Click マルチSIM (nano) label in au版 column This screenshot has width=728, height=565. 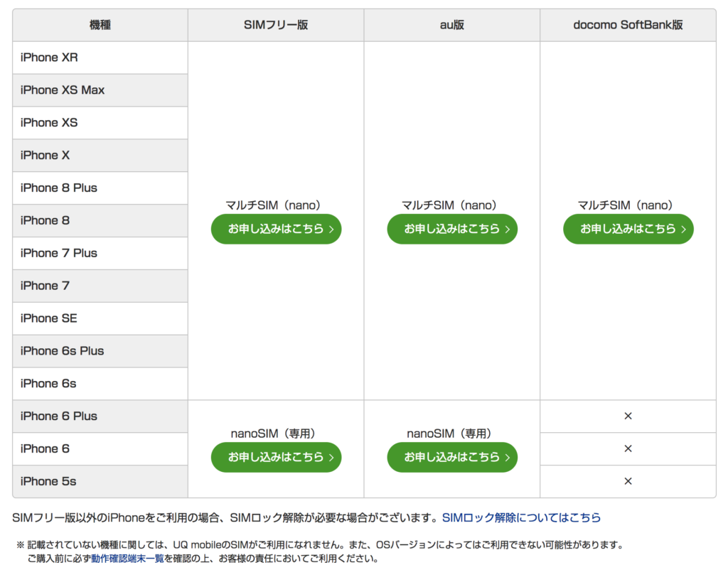tap(449, 205)
